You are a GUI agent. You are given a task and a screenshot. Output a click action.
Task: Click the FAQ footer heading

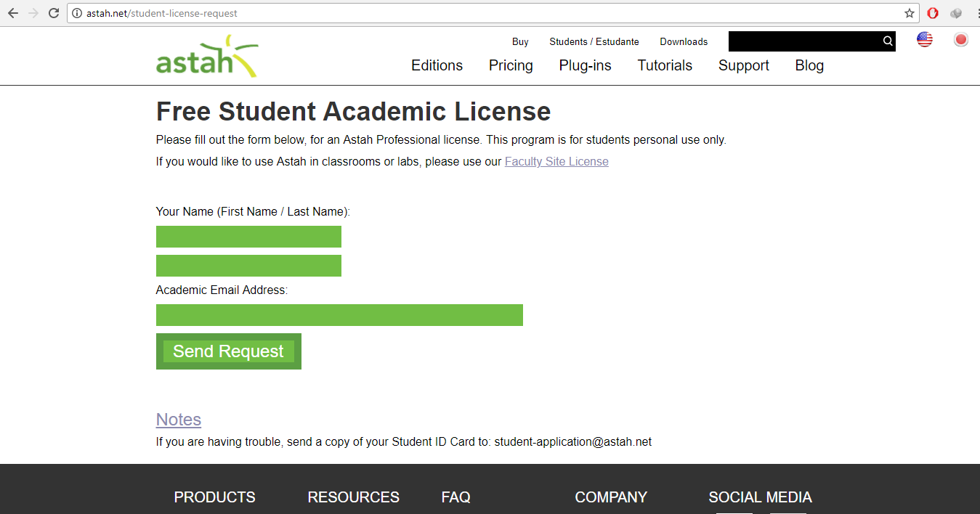tap(455, 497)
